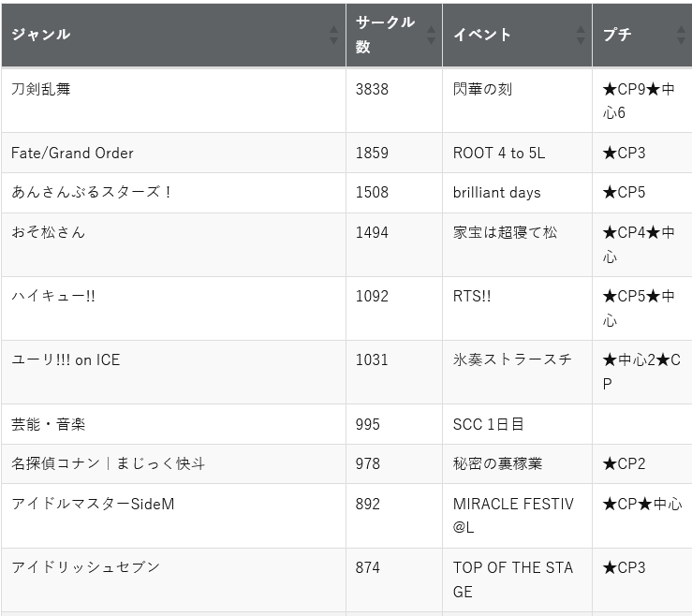
Task: Click circle count 3838 cell
Action: click(394, 100)
